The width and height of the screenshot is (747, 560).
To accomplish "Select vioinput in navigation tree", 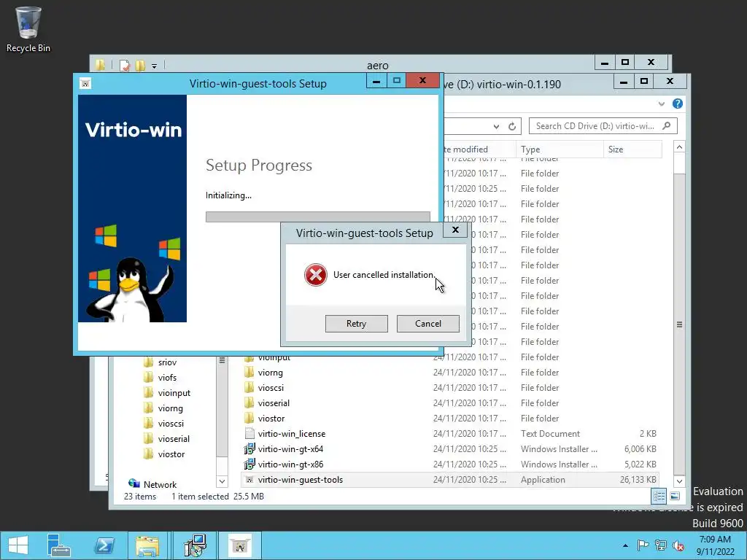I will point(174,393).
